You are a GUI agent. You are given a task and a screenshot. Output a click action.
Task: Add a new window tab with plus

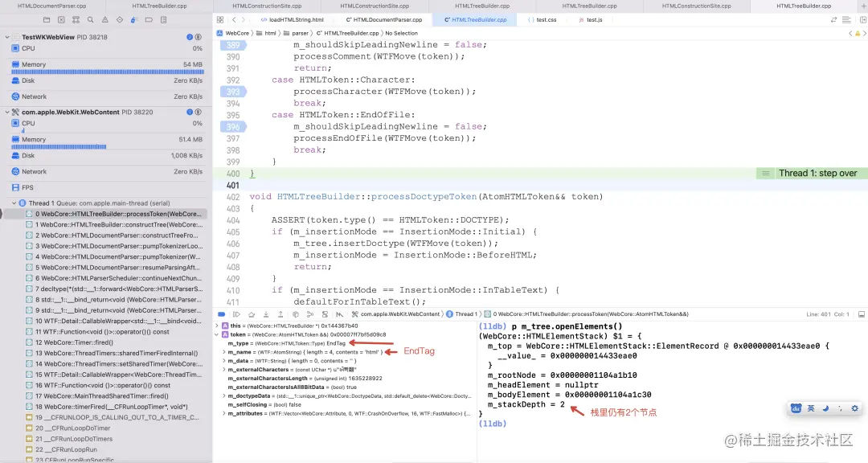pos(864,6)
